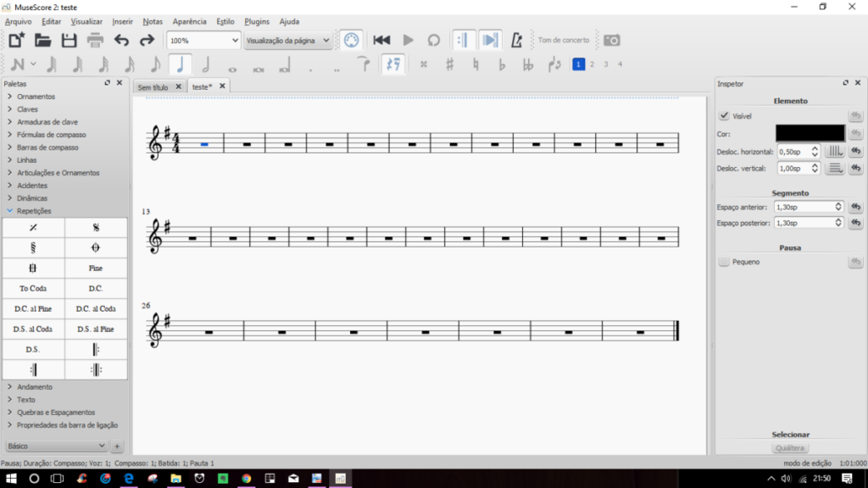Toggle the rest input icon
The image size is (868, 488).
pos(392,64)
